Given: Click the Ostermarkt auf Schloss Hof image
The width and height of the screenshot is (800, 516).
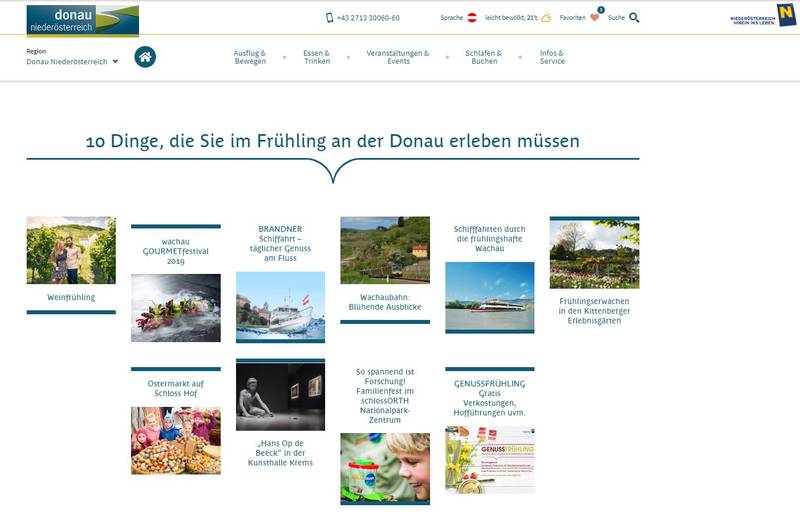Looking at the screenshot, I should pyautogui.click(x=176, y=440).
